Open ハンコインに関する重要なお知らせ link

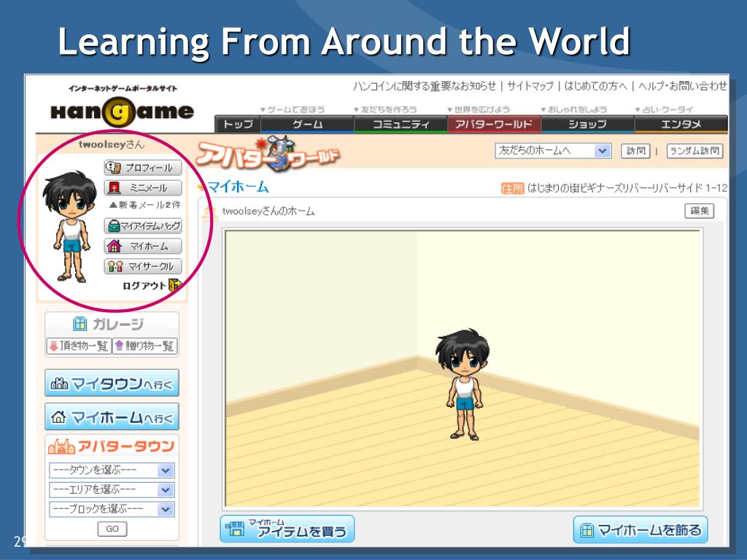tap(425, 86)
